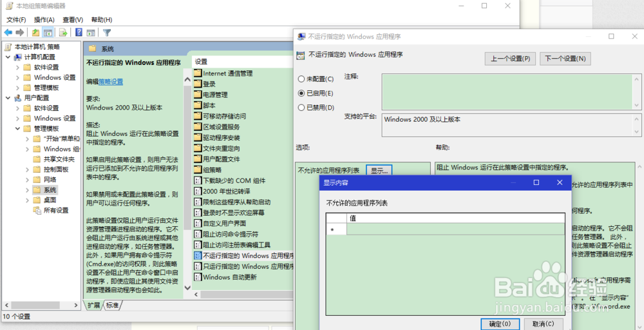Select 共享文件夹 in the tree
Image resolution: width=644 pixels, height=330 pixels.
pyautogui.click(x=59, y=159)
